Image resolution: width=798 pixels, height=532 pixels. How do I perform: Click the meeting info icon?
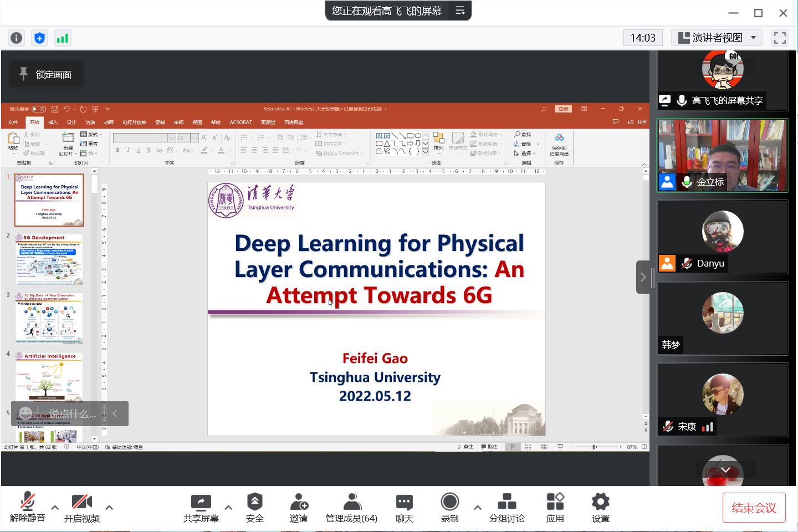click(17, 38)
